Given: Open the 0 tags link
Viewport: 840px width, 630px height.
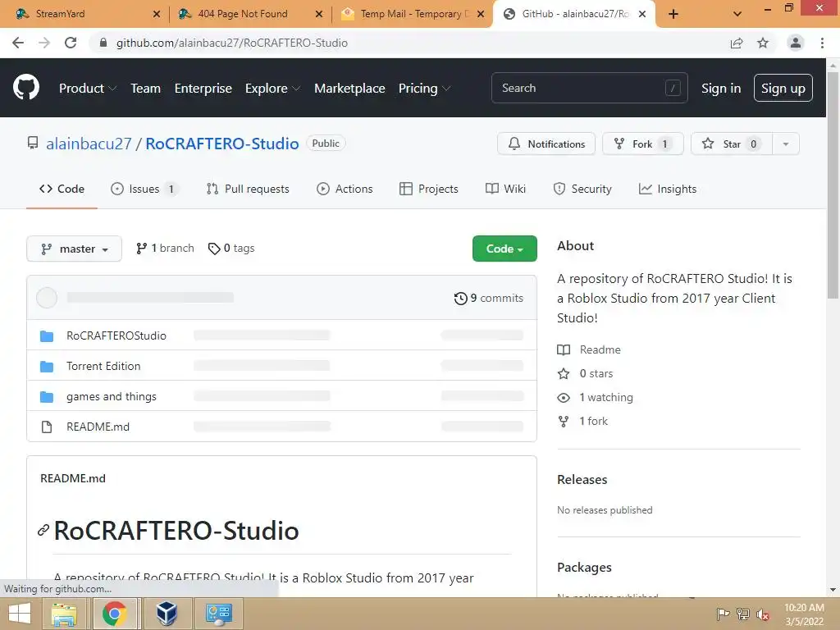Looking at the screenshot, I should click(231, 249).
